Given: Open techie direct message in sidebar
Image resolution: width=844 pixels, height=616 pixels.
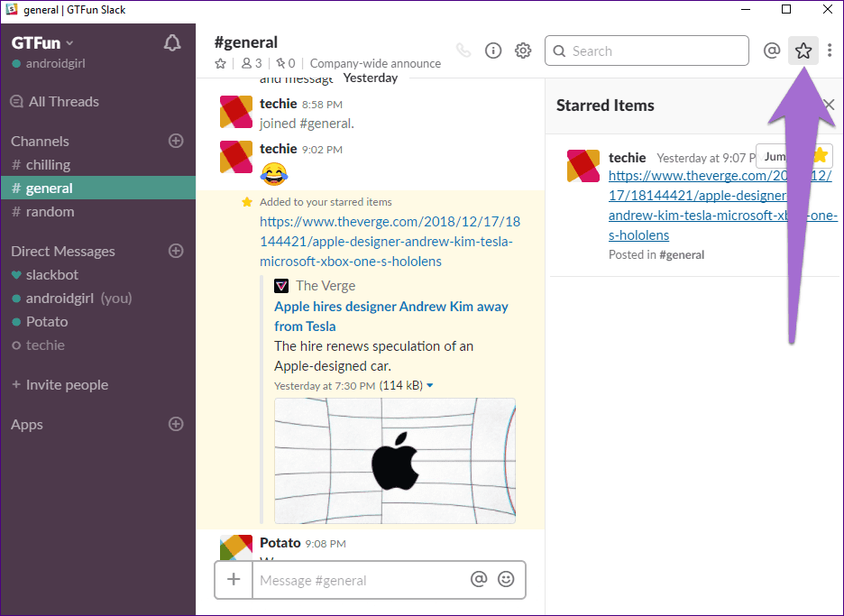Looking at the screenshot, I should coord(98,345).
